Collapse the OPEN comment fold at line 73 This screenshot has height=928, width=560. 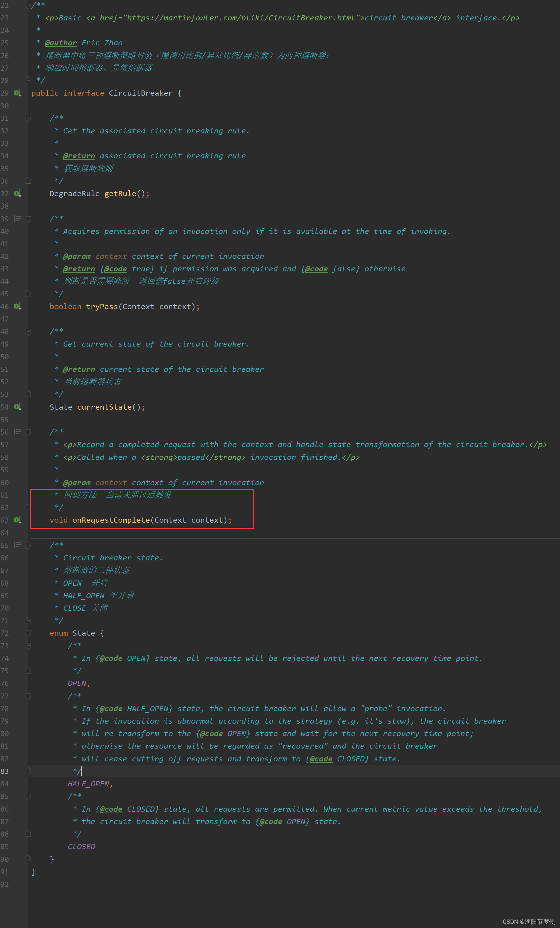[28, 646]
